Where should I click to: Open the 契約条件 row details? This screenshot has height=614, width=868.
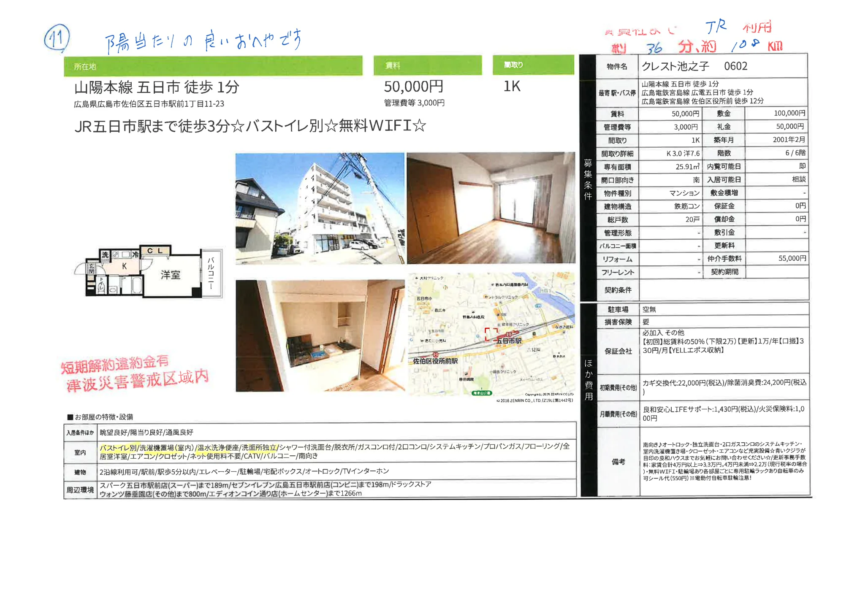pyautogui.click(x=618, y=289)
